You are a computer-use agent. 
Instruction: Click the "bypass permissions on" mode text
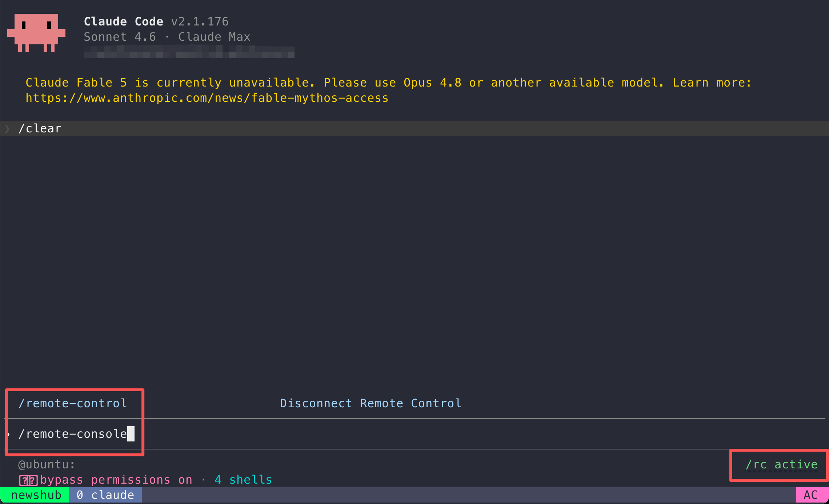click(x=116, y=480)
